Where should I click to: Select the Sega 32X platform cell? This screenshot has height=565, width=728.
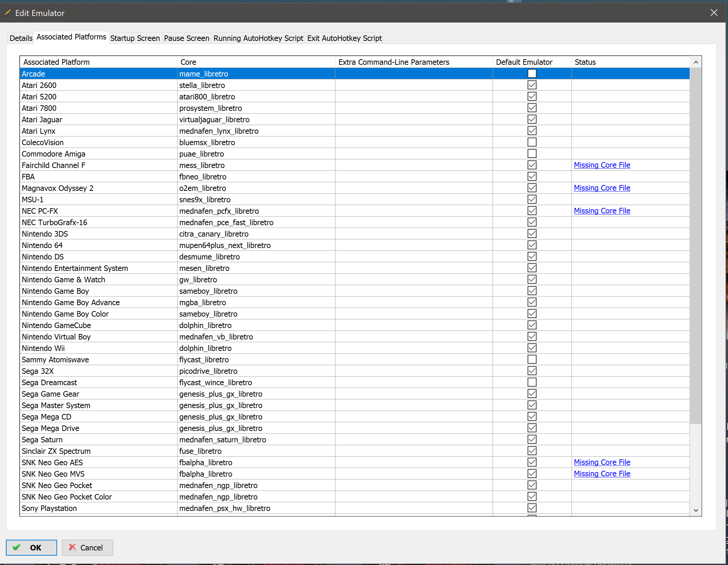click(x=99, y=371)
